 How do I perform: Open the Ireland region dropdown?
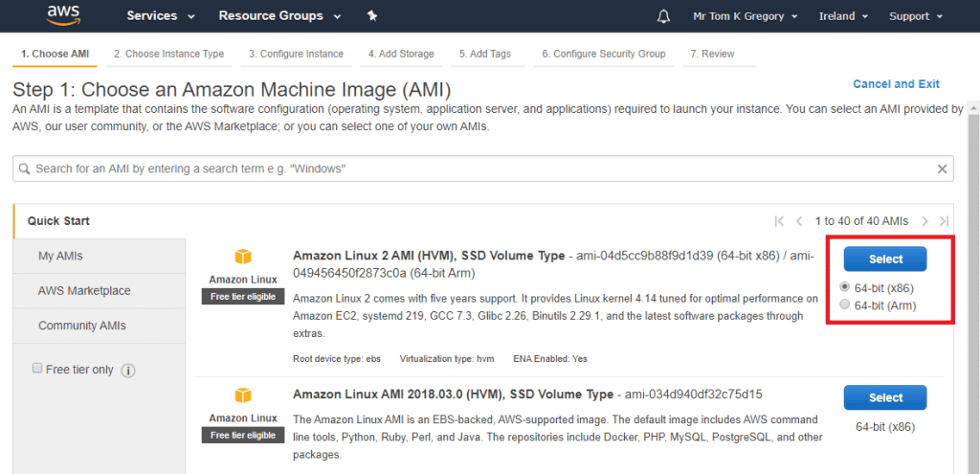coord(843,16)
